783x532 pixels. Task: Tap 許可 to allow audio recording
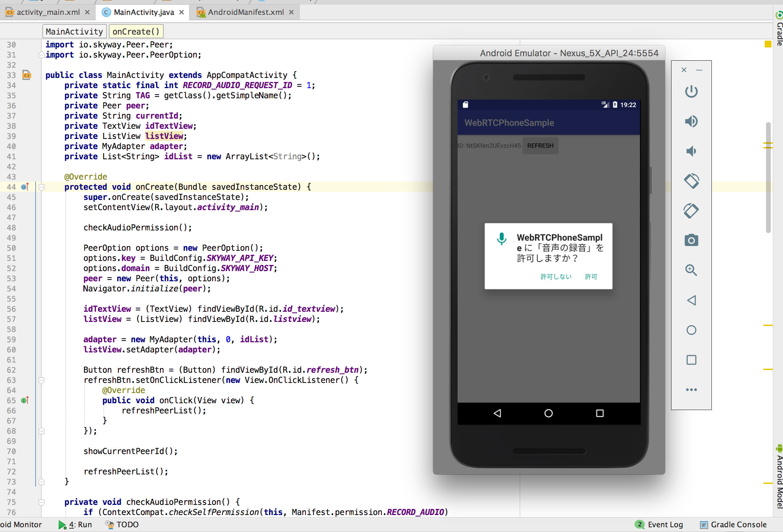point(591,277)
